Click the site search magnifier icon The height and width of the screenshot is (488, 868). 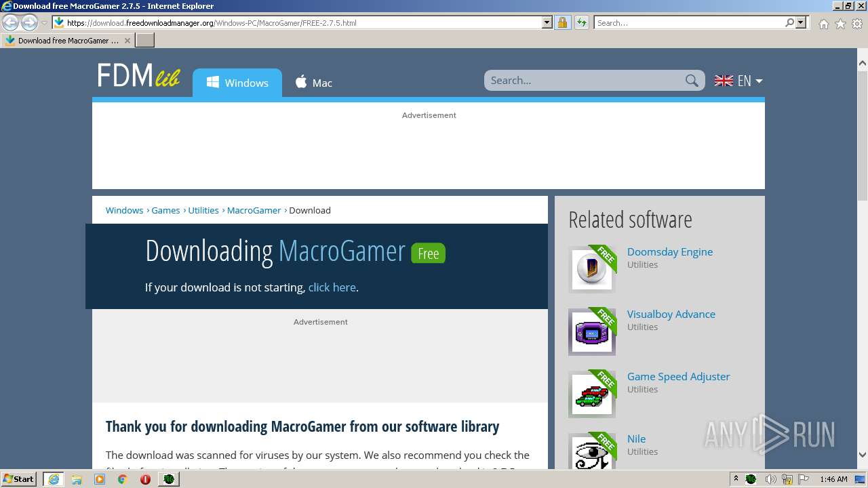tap(692, 81)
